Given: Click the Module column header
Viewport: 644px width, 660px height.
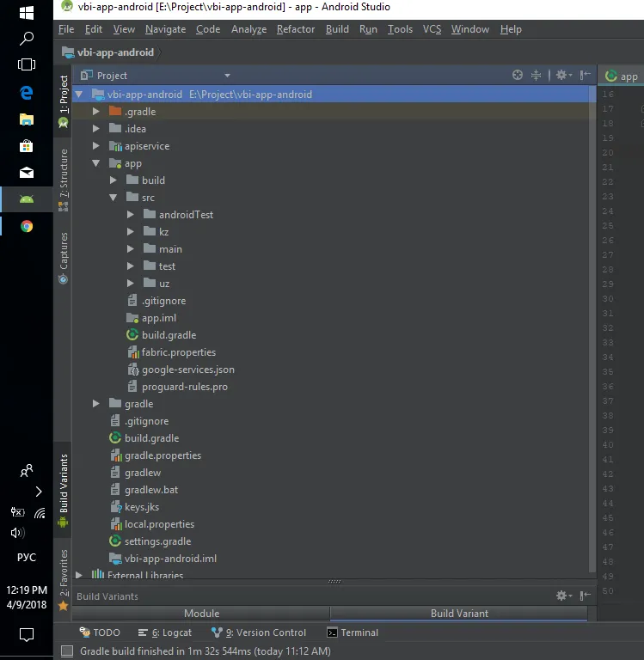Looking at the screenshot, I should (201, 614).
